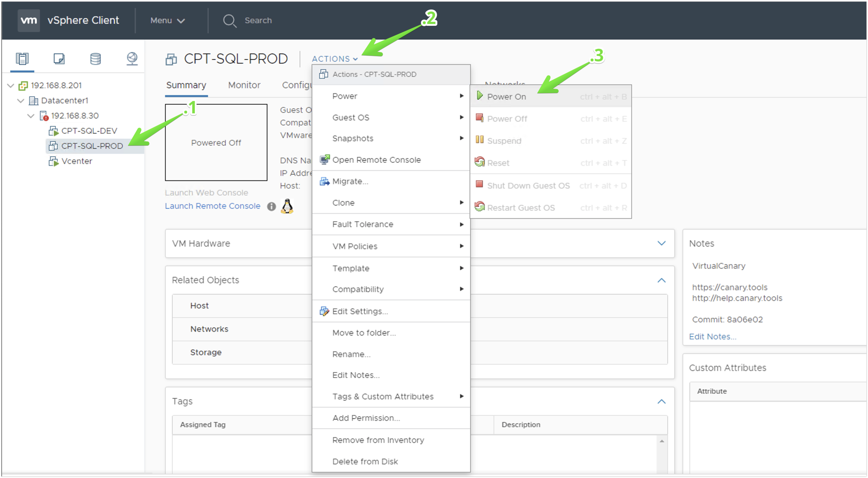Expand the Guest OS submenu
868x478 pixels.
tap(391, 117)
